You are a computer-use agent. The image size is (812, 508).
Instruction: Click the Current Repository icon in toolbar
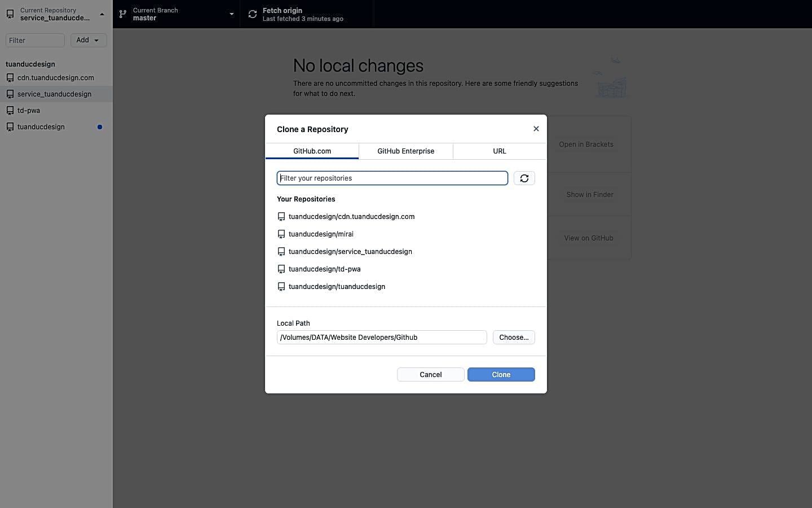10,14
